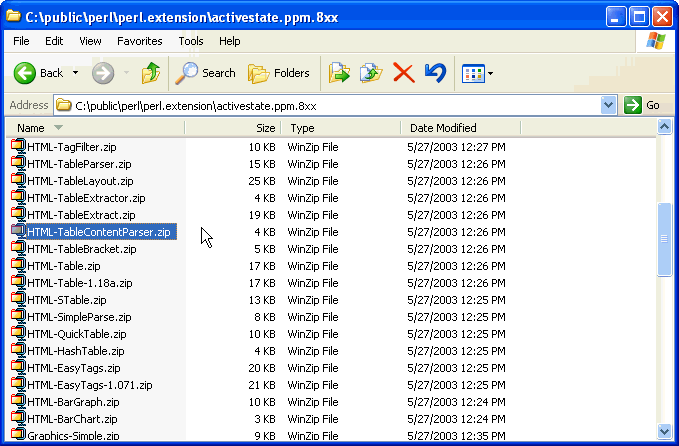Click the HTML-BarChart.zip file icon

coord(18,419)
